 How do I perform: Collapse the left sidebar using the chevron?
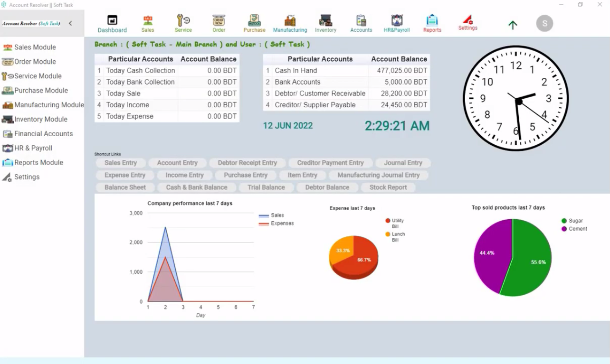(70, 23)
